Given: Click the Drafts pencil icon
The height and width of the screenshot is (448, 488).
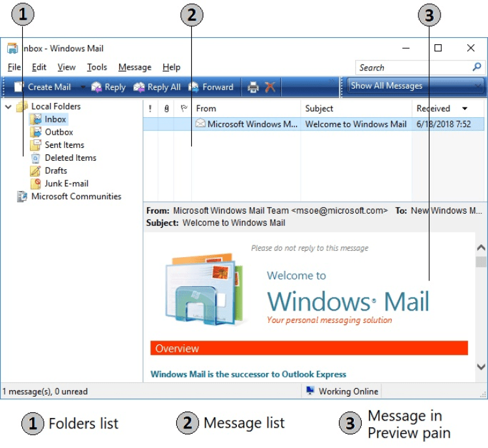Looking at the screenshot, I should click(36, 171).
